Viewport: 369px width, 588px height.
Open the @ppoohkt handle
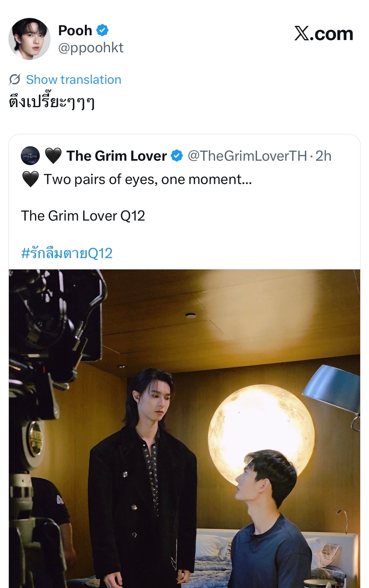point(91,48)
